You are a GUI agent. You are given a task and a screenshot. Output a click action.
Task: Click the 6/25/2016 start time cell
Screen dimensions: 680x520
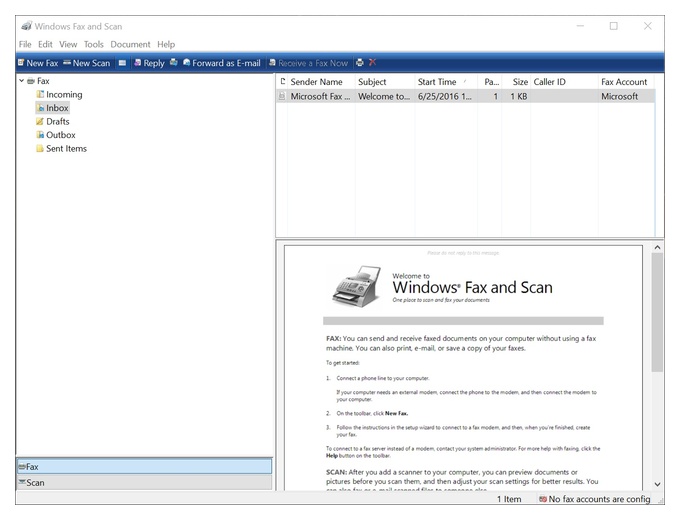pos(445,96)
